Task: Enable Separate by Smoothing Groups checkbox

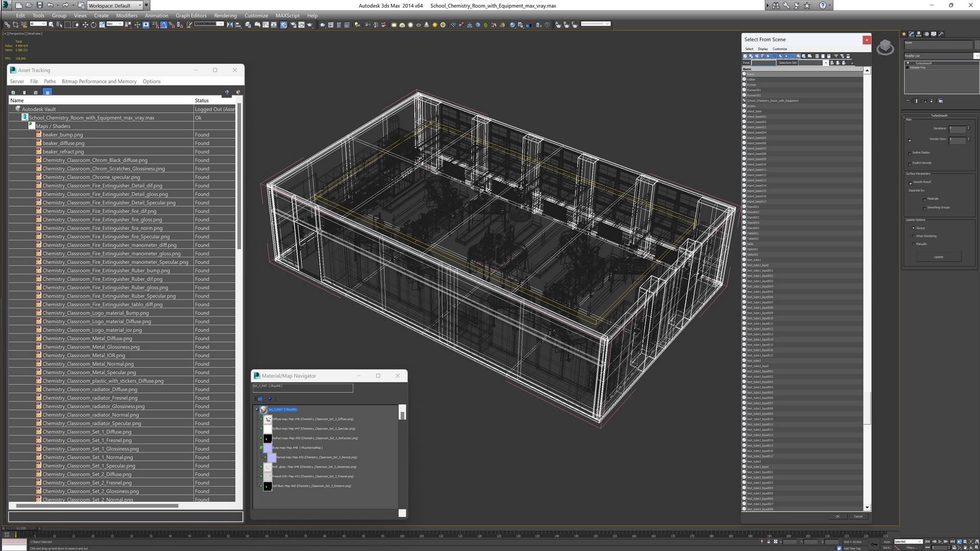Action: 924,208
